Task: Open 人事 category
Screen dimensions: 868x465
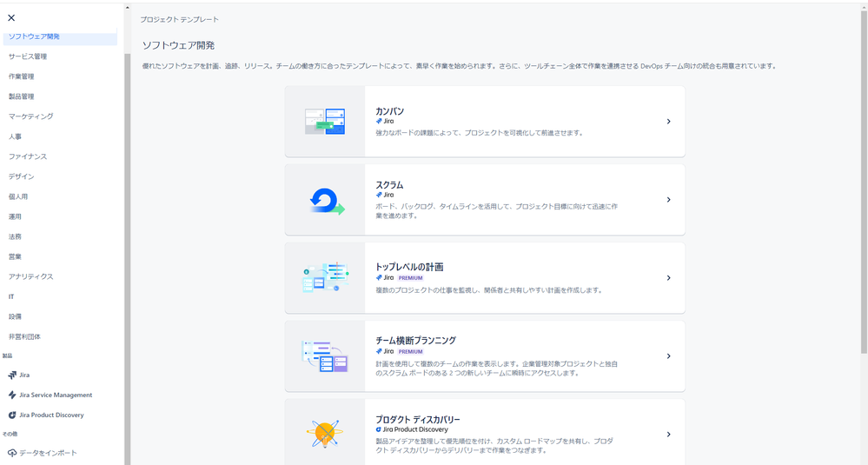Action: pos(15,136)
